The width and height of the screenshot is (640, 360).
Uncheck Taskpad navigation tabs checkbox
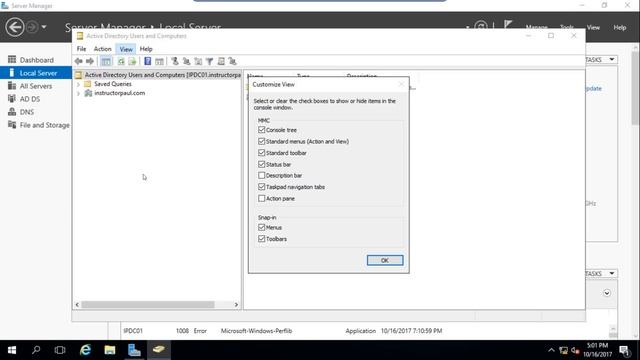(x=262, y=187)
